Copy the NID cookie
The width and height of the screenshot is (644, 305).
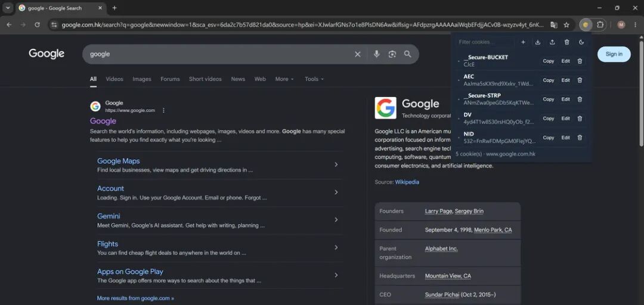549,138
